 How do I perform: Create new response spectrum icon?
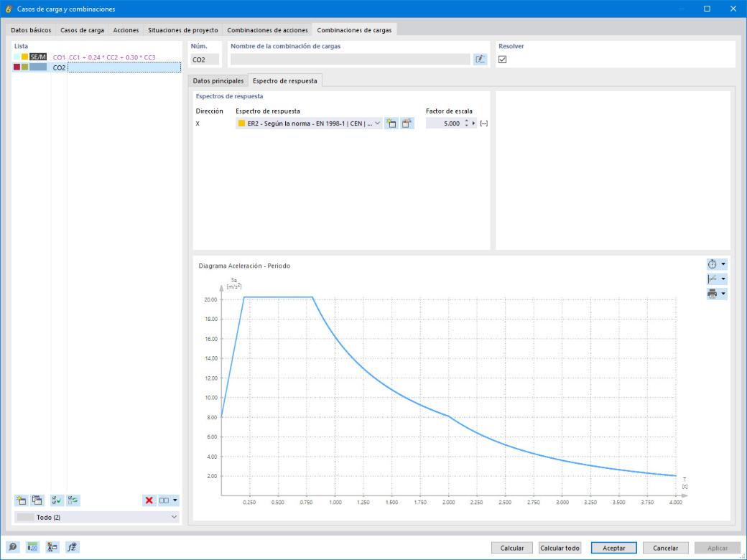click(x=391, y=123)
